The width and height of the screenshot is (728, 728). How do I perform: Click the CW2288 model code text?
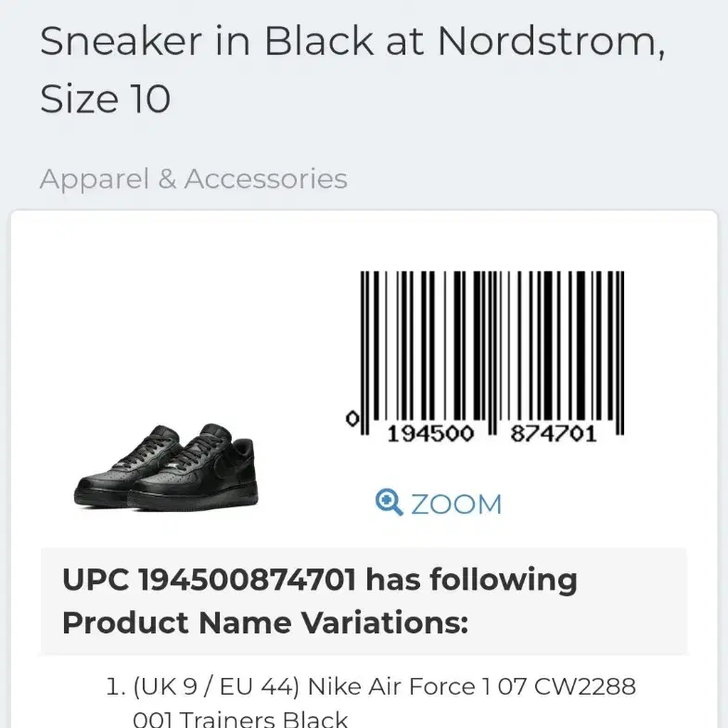click(x=585, y=686)
